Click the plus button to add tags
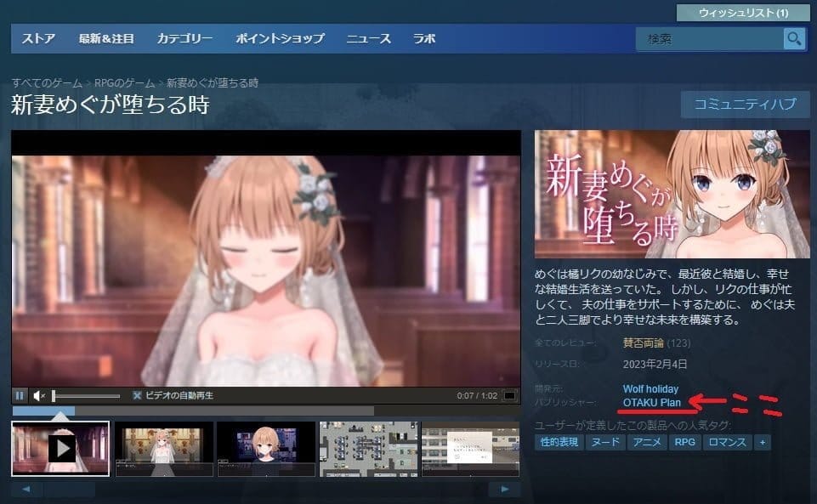This screenshot has width=817, height=504. tap(762, 443)
